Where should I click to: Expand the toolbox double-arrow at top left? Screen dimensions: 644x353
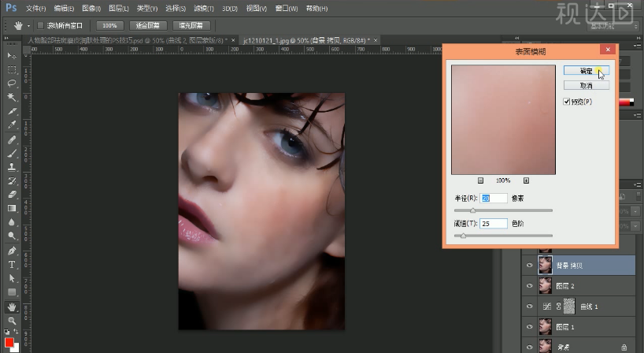point(7,39)
